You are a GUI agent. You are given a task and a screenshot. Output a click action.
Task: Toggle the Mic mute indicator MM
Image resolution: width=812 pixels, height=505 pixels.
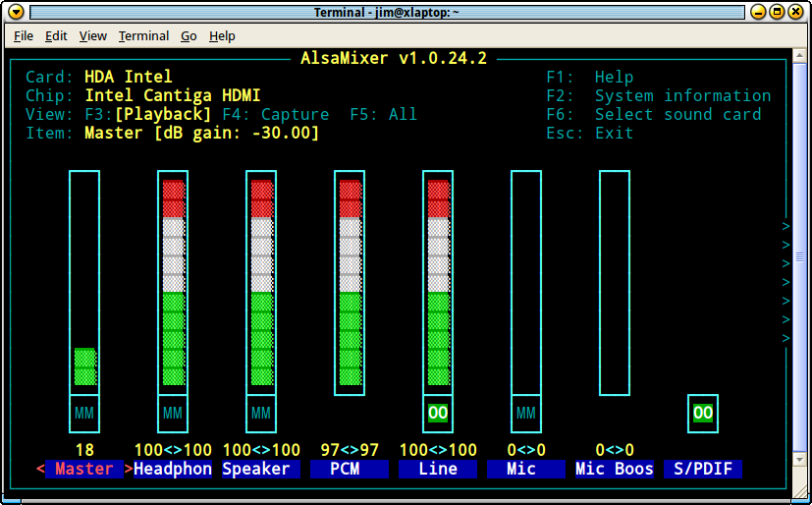point(526,414)
